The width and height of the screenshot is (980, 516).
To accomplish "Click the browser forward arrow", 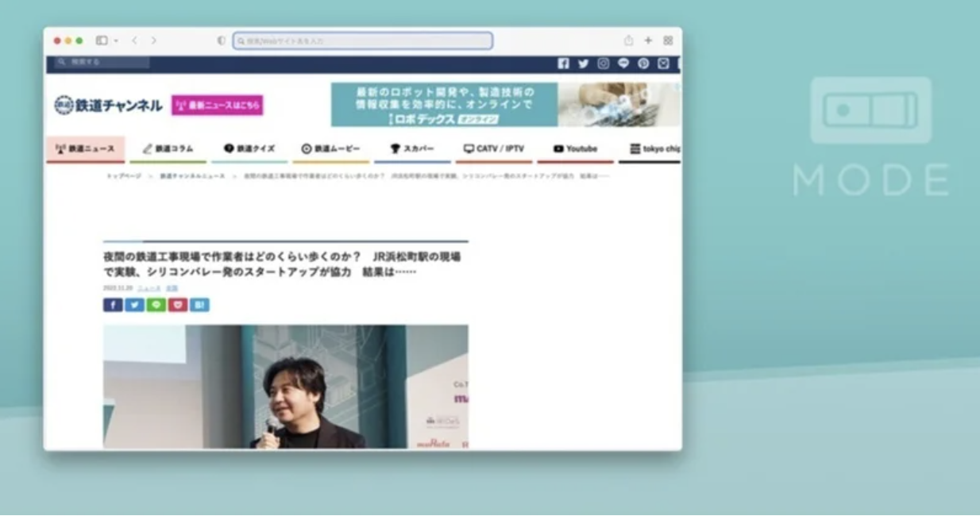I will tap(153, 40).
